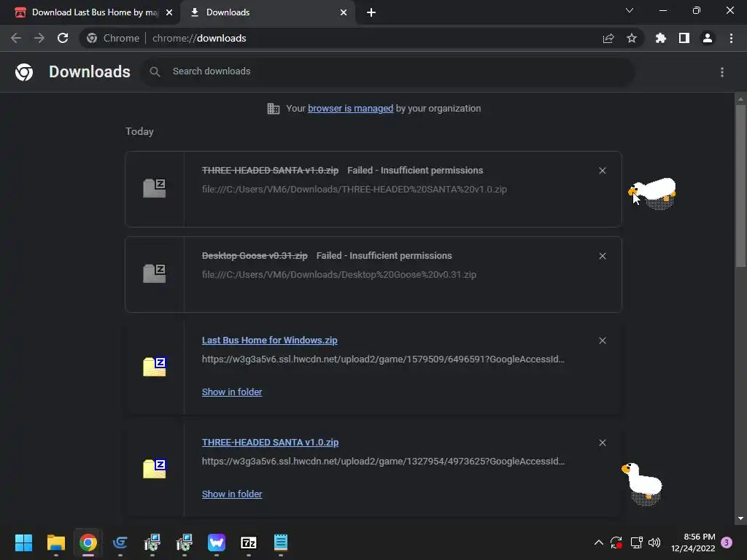
Task: Reload the Downloads page
Action: tap(63, 38)
